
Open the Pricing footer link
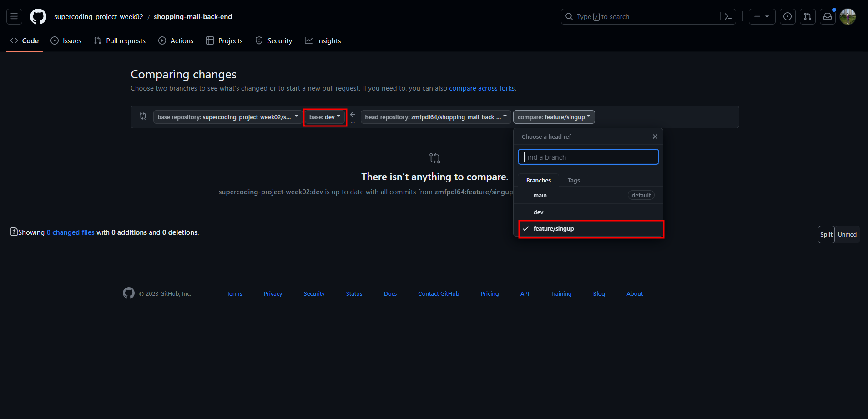(x=490, y=294)
